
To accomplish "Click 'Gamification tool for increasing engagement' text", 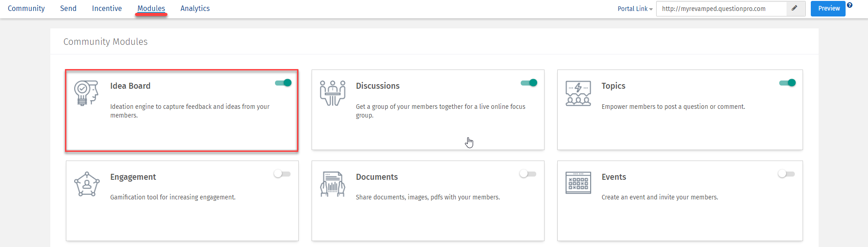I will [173, 197].
